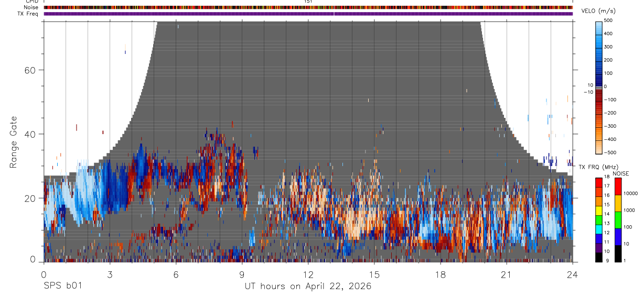Click the x-axis hour tick 3

coord(110,274)
